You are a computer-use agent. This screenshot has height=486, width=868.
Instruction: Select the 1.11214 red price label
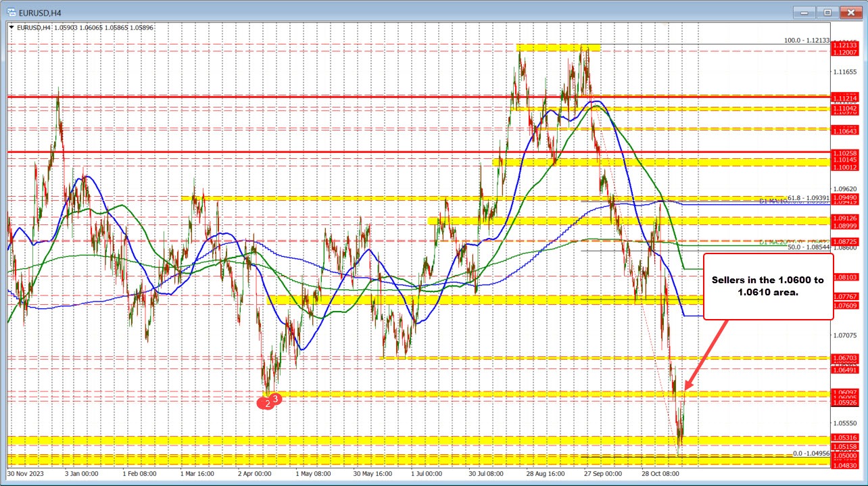pyautogui.click(x=845, y=97)
